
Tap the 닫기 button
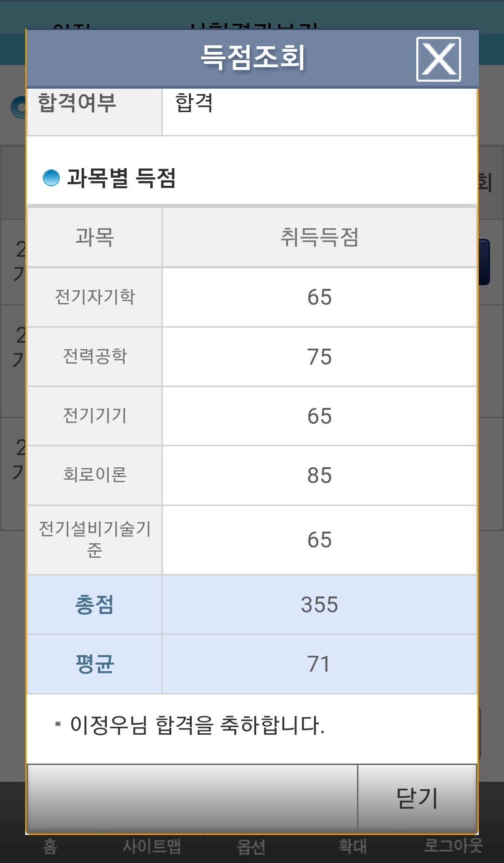417,798
